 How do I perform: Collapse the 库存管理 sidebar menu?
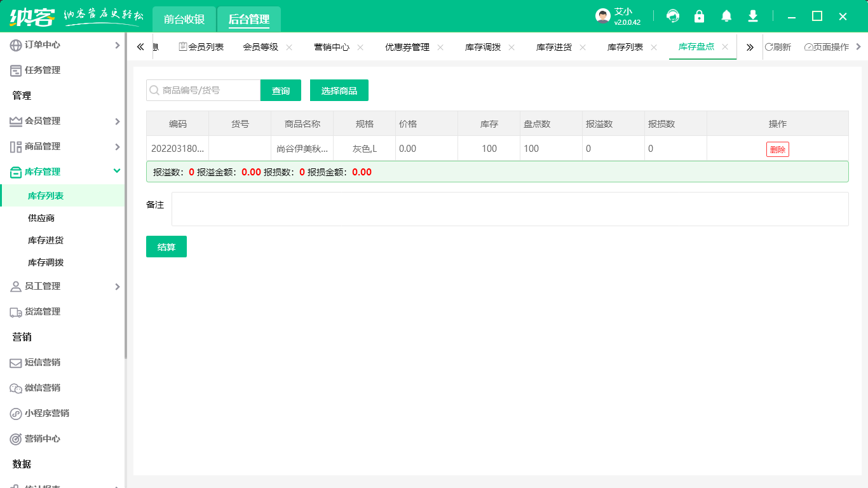pos(64,172)
